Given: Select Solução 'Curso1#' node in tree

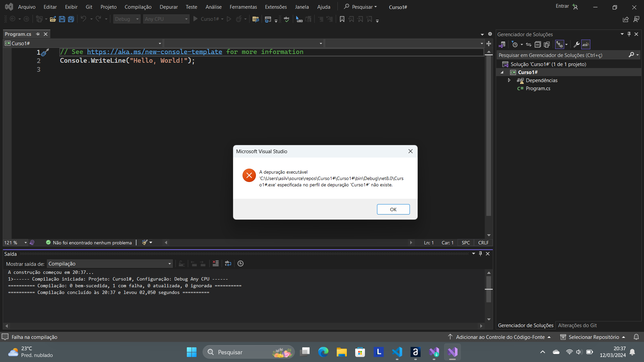Looking at the screenshot, I should [548, 64].
